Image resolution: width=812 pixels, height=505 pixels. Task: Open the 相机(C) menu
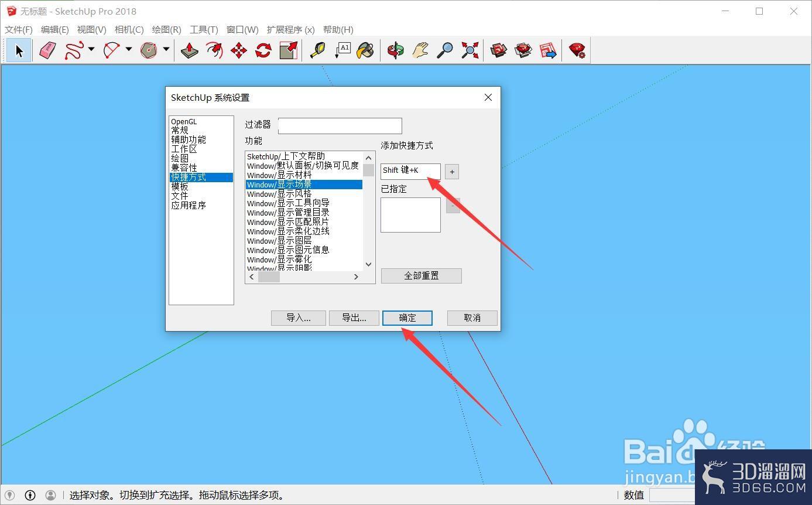[x=129, y=29]
